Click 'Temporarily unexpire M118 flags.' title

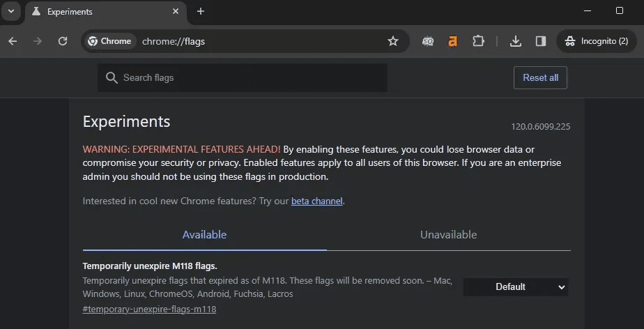click(x=150, y=266)
